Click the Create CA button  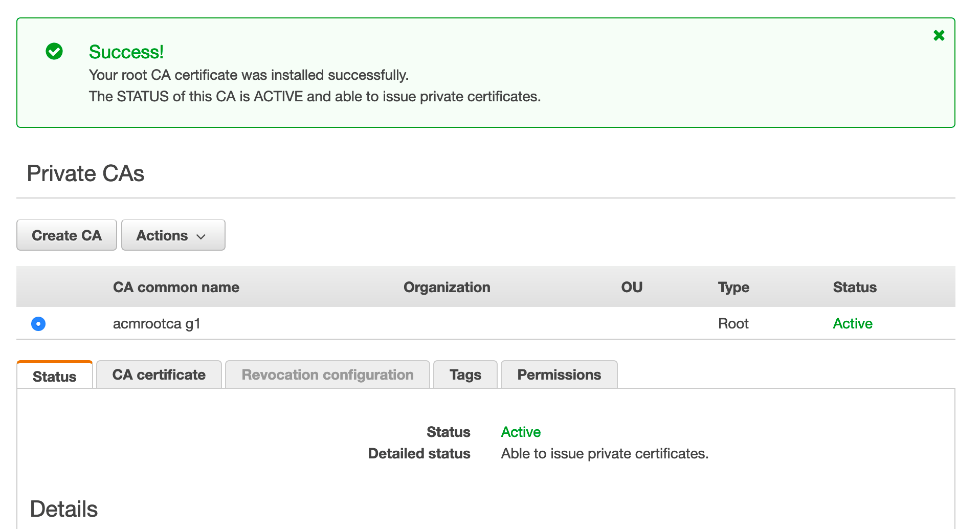[x=66, y=235]
